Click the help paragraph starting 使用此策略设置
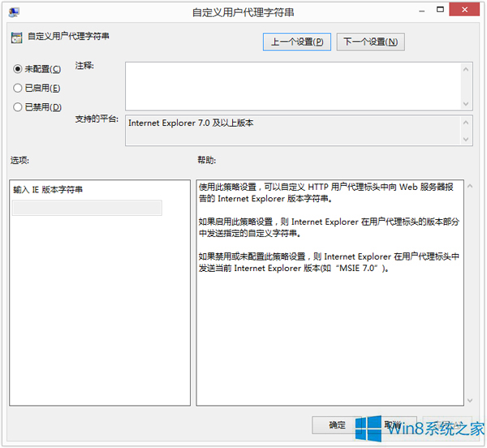487x448 pixels. (326, 193)
